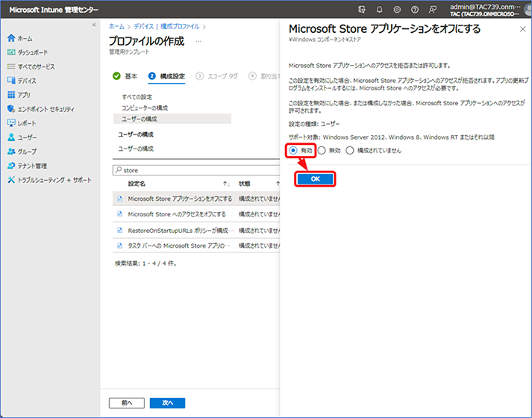Open Apps in the sidebar

19,95
